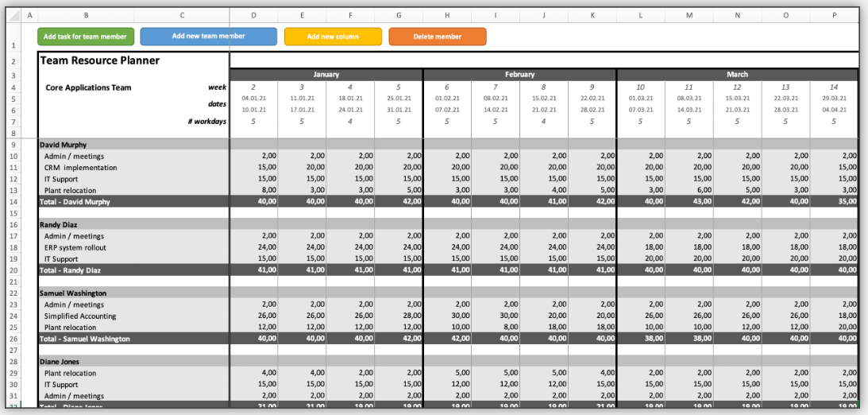Select David Murphy's week 11 Plant relocation value 6,00
This screenshot has width=868, height=415.
click(689, 190)
